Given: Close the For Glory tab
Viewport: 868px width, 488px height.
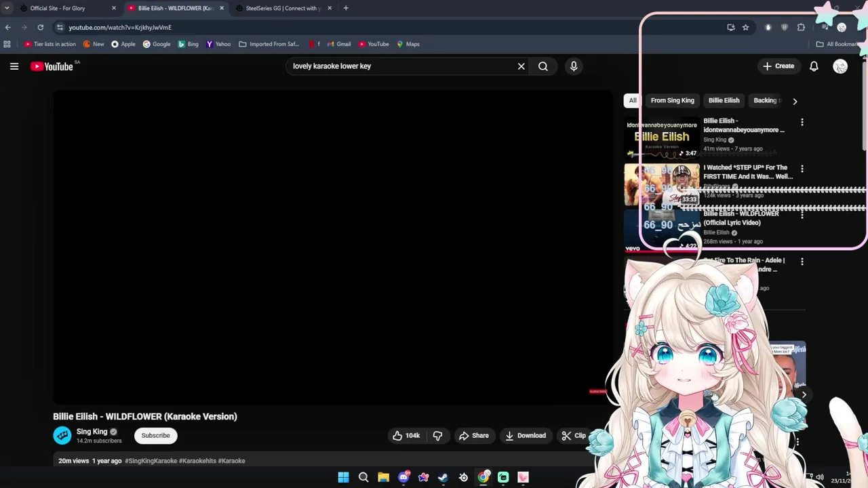Looking at the screenshot, I should tap(114, 8).
